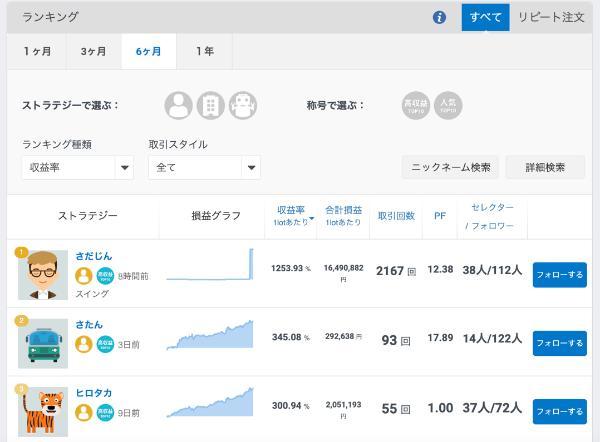This screenshot has width=600, height=442.
Task: Select the 1ヶ月 period tab
Action: pyautogui.click(x=37, y=51)
